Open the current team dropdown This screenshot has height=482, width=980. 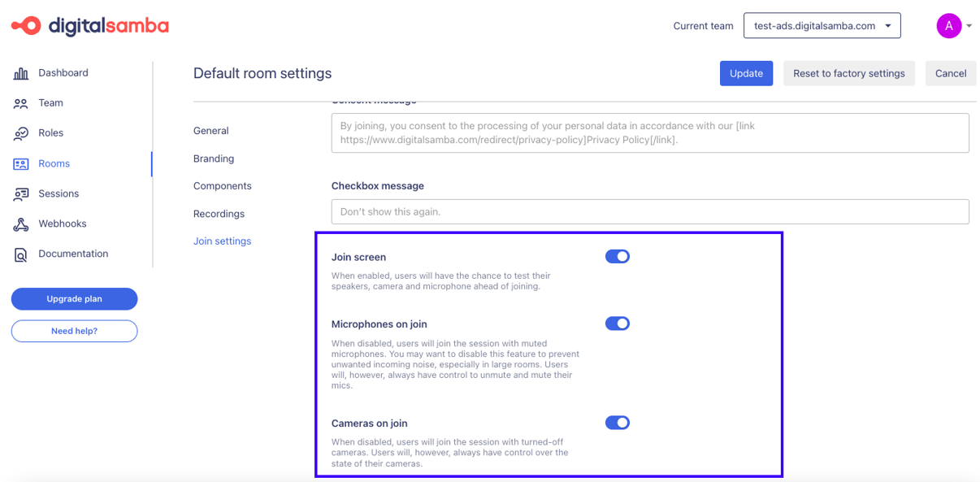pos(822,25)
